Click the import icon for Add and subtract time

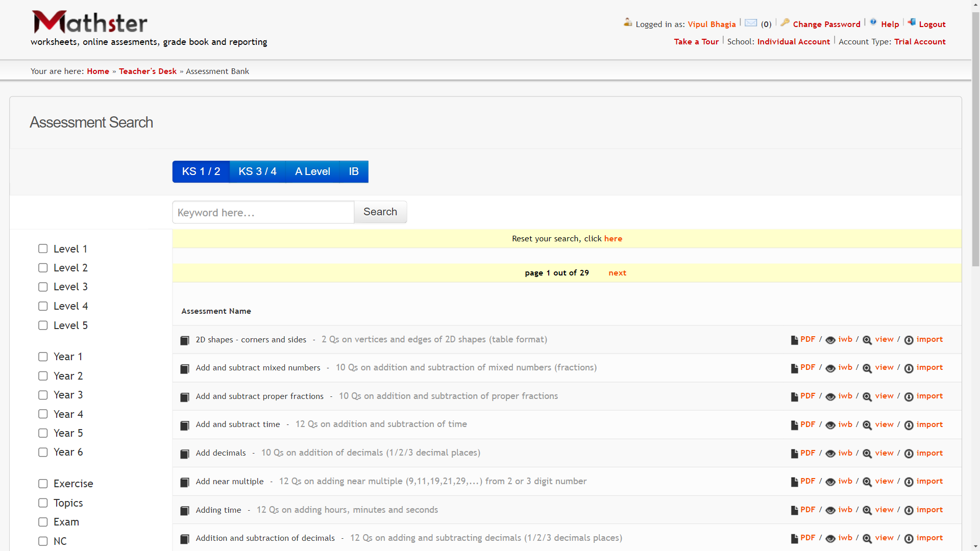[x=909, y=425]
